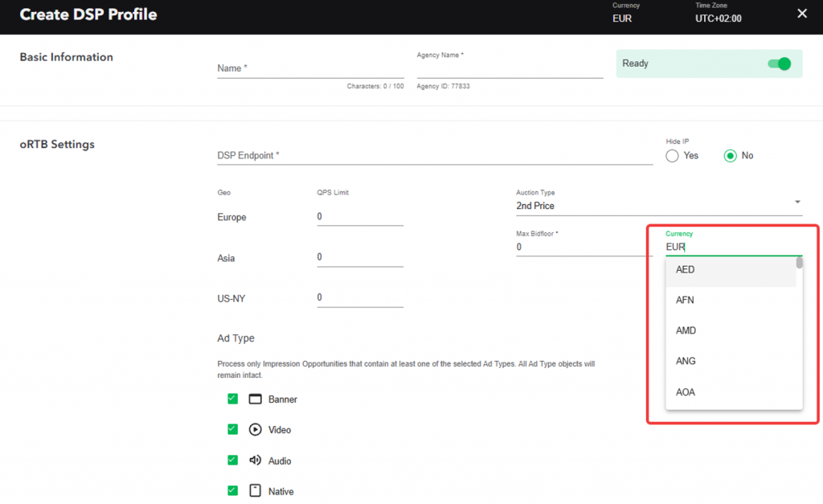Viewport: 823px width, 504px height.
Task: Click the Ad Type heading
Action: coord(236,338)
